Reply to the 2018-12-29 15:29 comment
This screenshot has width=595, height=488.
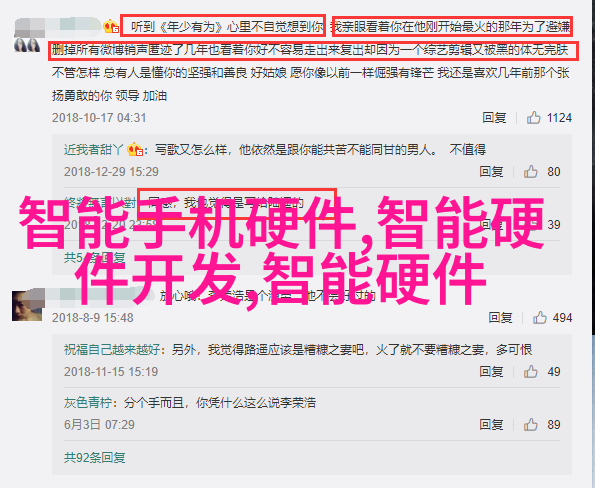(x=491, y=172)
